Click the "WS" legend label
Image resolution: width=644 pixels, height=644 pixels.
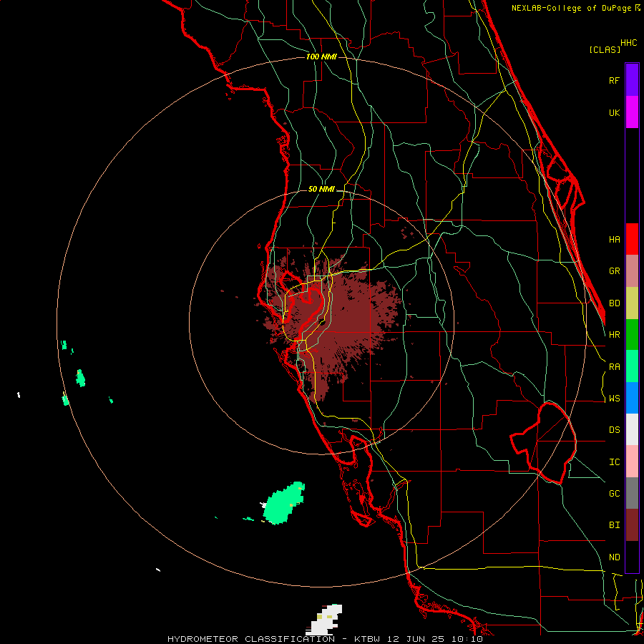click(614, 399)
